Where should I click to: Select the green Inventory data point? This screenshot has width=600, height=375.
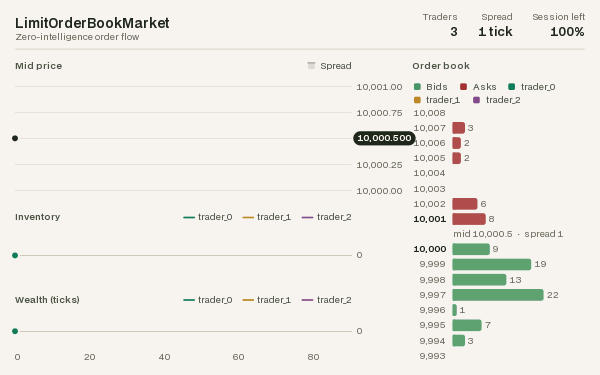[15, 255]
